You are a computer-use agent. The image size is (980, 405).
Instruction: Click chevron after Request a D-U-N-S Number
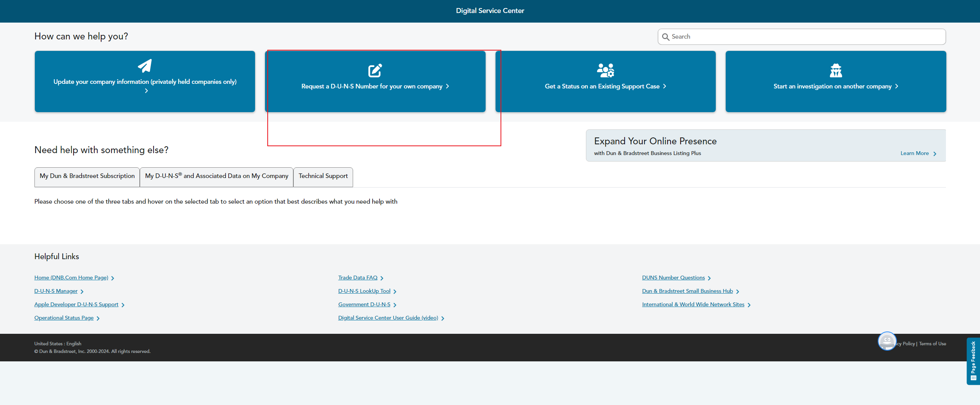(x=447, y=86)
